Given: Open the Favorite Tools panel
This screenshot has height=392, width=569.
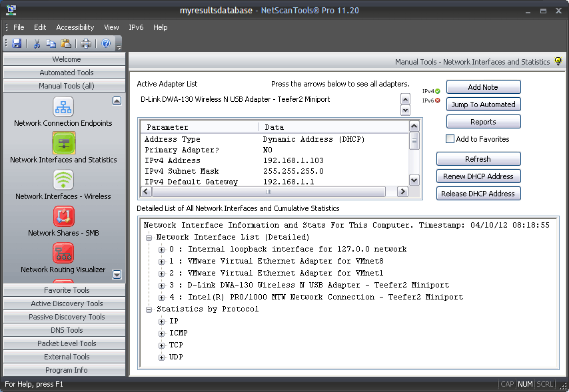Looking at the screenshot, I should [64, 290].
